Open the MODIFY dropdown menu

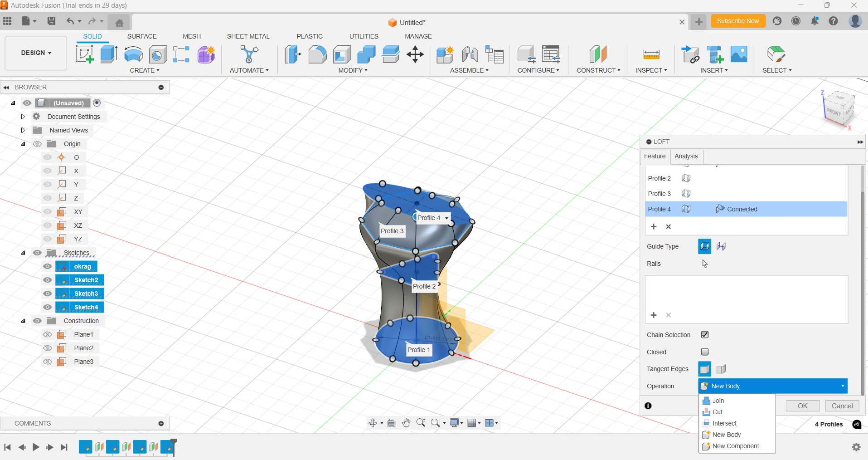click(353, 70)
